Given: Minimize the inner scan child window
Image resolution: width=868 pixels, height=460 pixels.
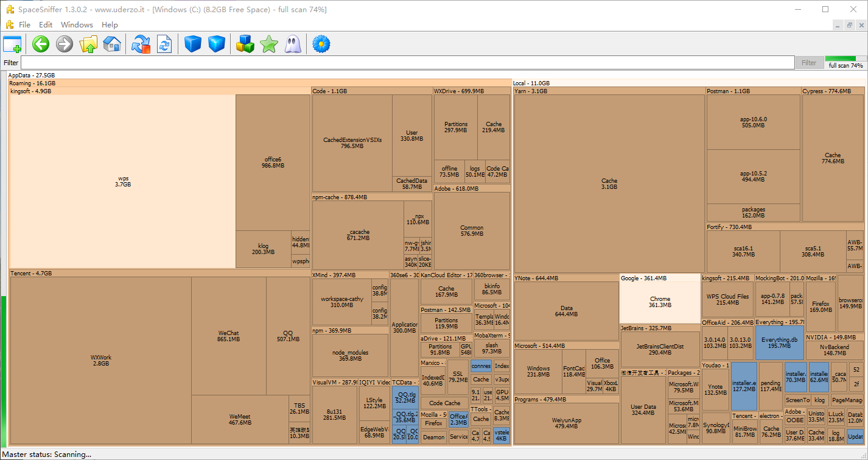Looking at the screenshot, I should click(837, 25).
